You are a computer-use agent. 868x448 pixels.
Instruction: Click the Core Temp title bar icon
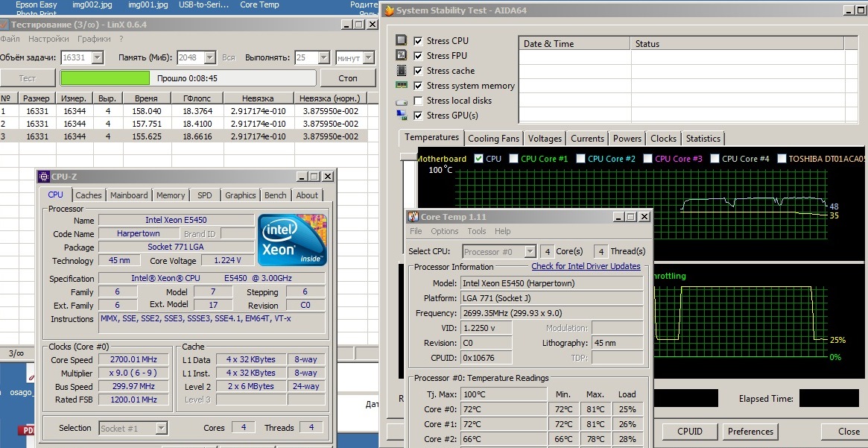pyautogui.click(x=413, y=217)
